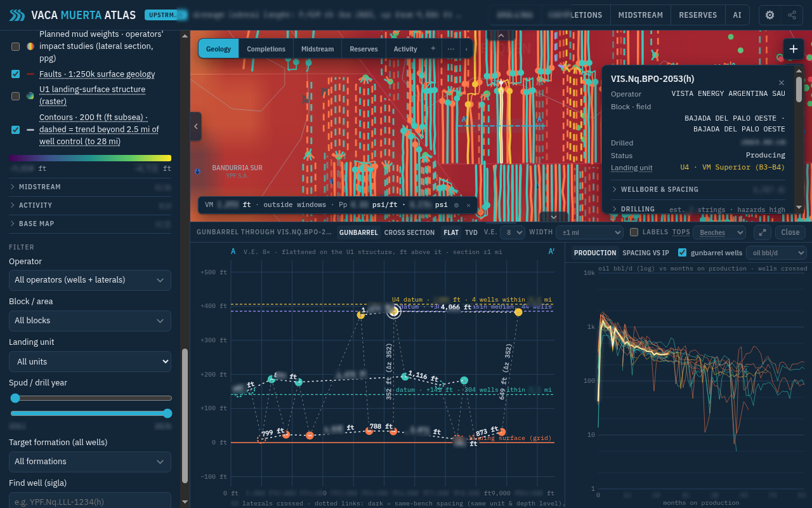
Task: Open the Operator filter dropdown
Action: (x=90, y=280)
